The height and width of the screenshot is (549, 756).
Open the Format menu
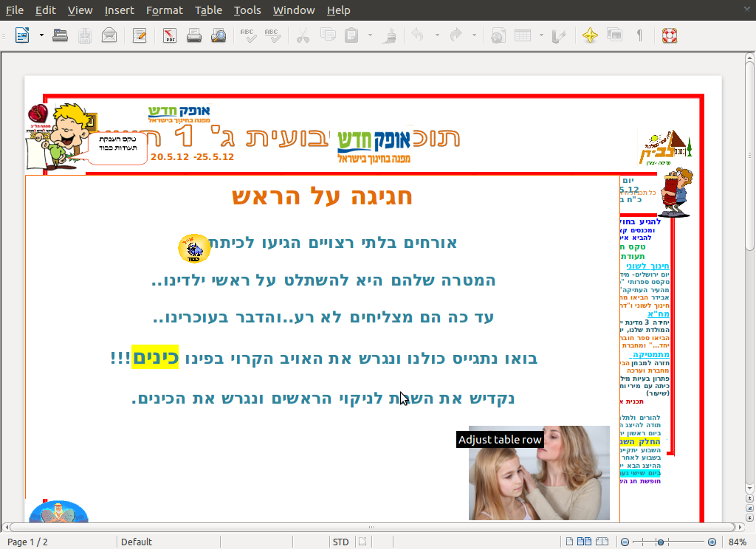164,10
